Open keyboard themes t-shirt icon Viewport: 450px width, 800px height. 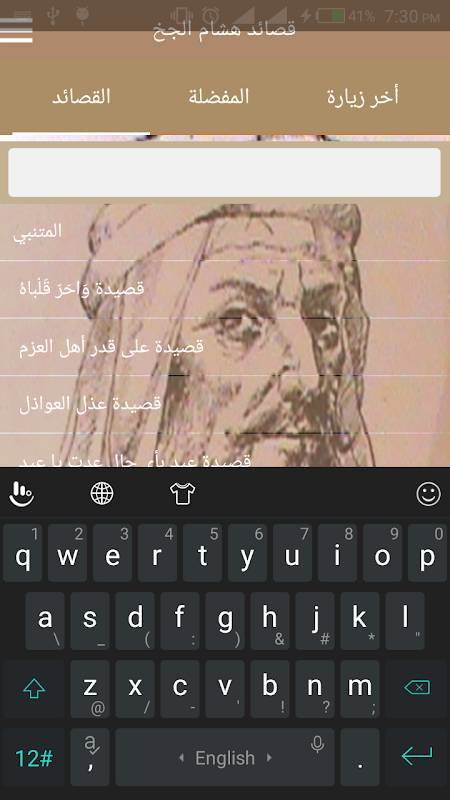[x=183, y=493]
